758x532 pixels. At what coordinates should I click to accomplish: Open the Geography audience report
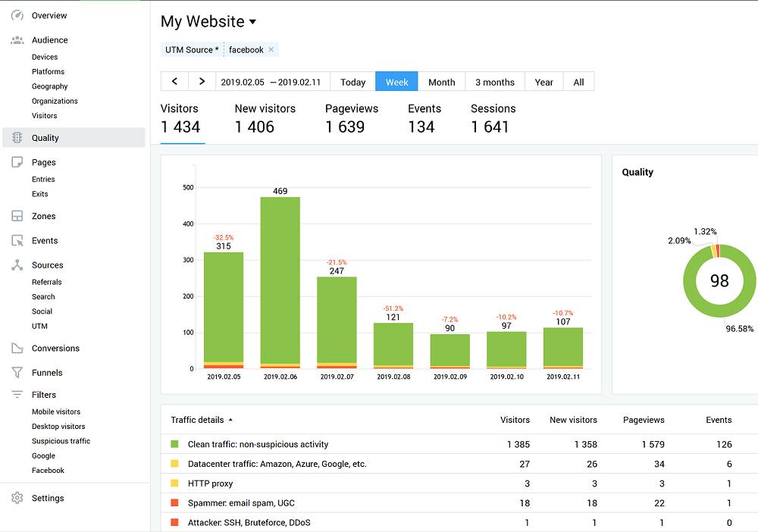click(x=49, y=86)
